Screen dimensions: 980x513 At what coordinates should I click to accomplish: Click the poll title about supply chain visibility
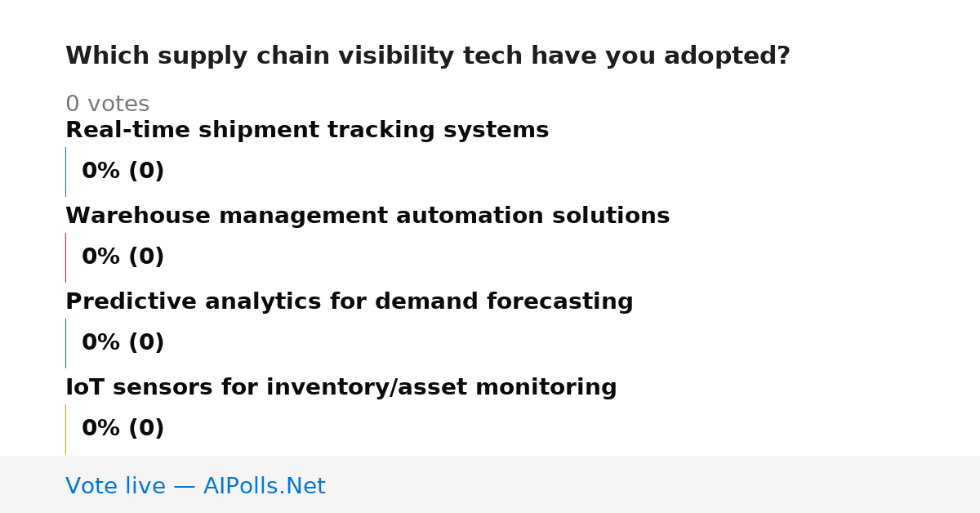[428, 56]
